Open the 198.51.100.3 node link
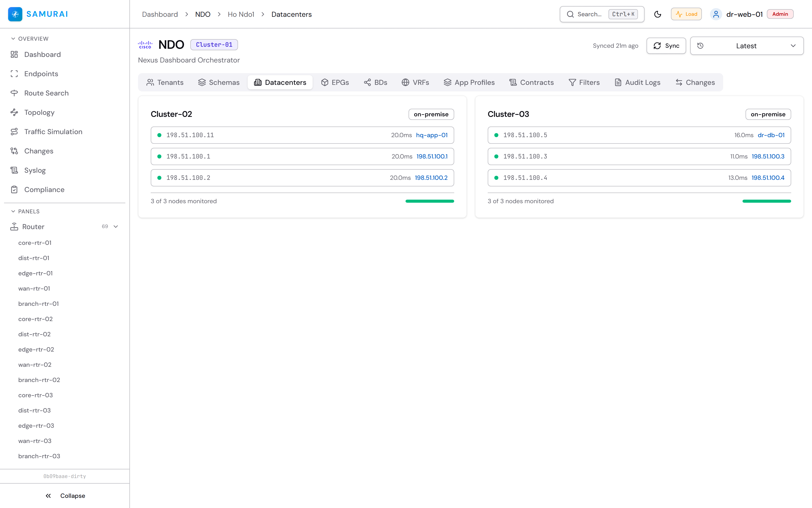This screenshot has height=508, width=812. 768,156
